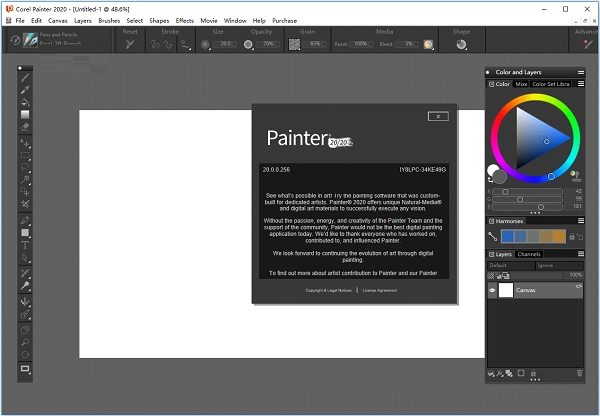Click the delete layer trash icon

pos(580,373)
